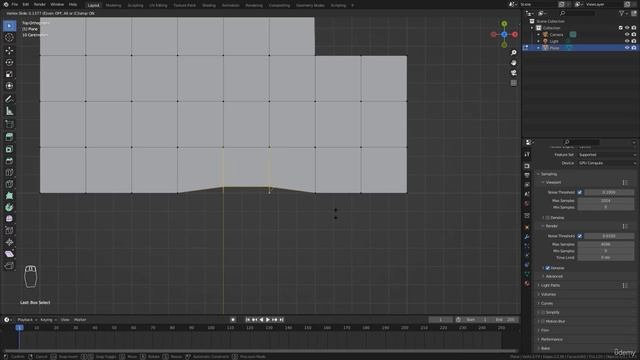
Task: Select the Scale tool
Action: pos(9,74)
